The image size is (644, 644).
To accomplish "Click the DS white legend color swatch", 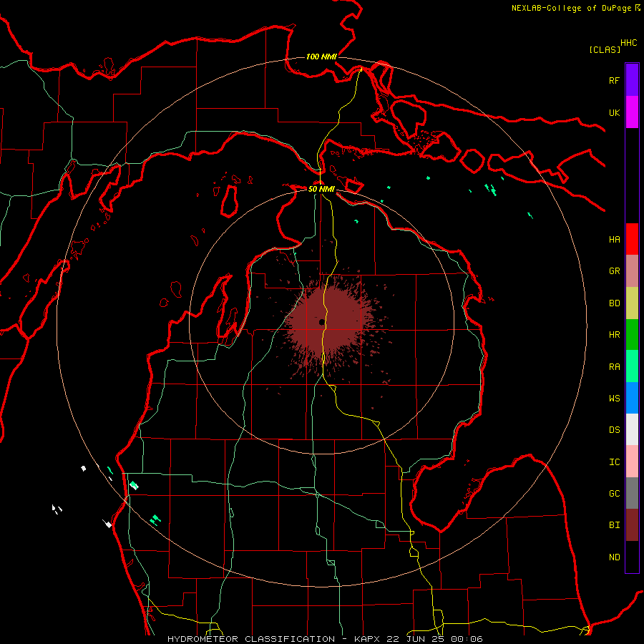I will point(632,429).
